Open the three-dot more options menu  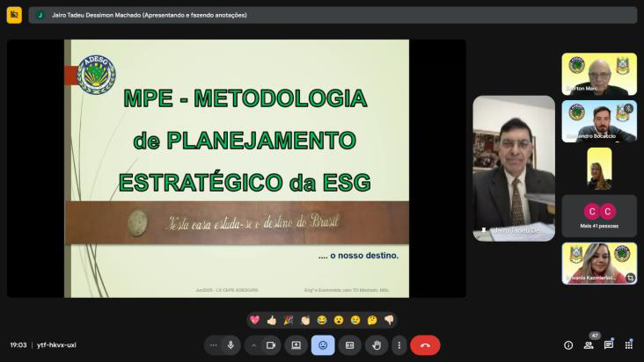(x=399, y=345)
